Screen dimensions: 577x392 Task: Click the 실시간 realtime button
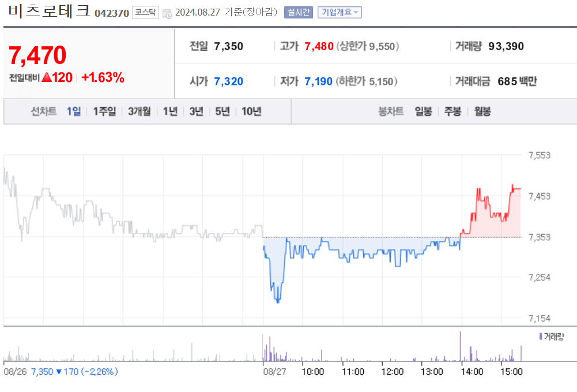pos(299,13)
